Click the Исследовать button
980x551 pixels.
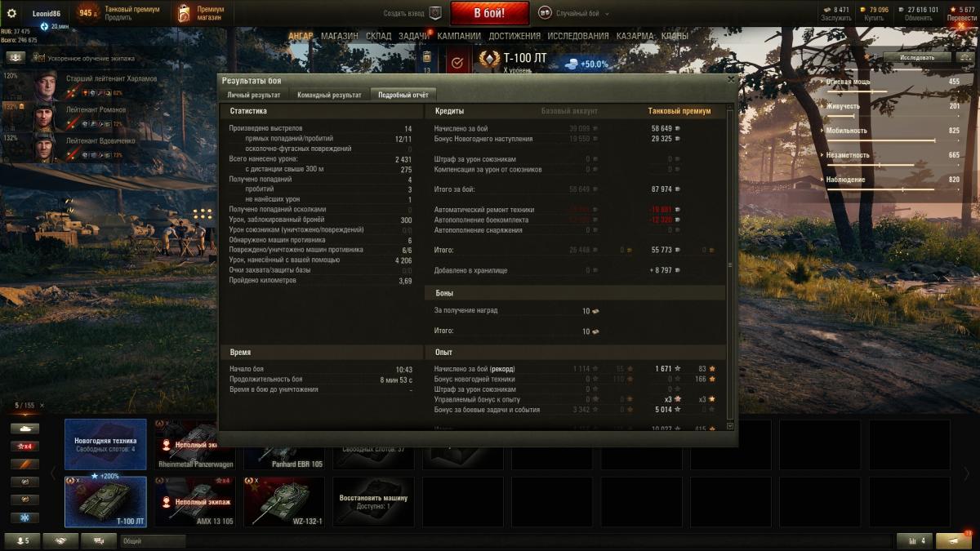click(917, 58)
